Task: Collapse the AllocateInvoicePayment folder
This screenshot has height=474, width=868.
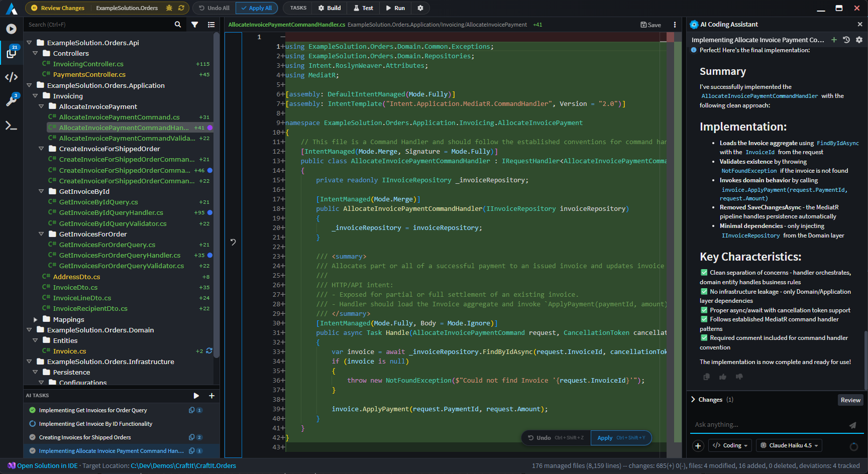Action: point(41,106)
